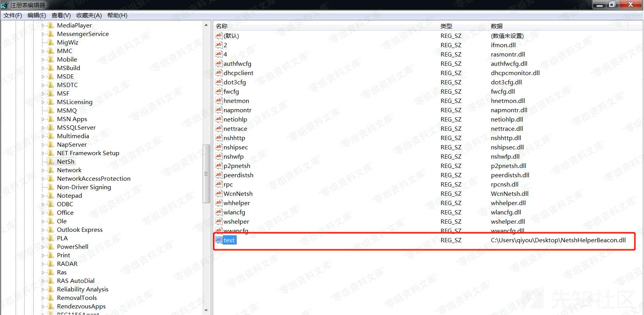Click the string value icon beside authfwcfg
644x315 pixels.
(219, 63)
